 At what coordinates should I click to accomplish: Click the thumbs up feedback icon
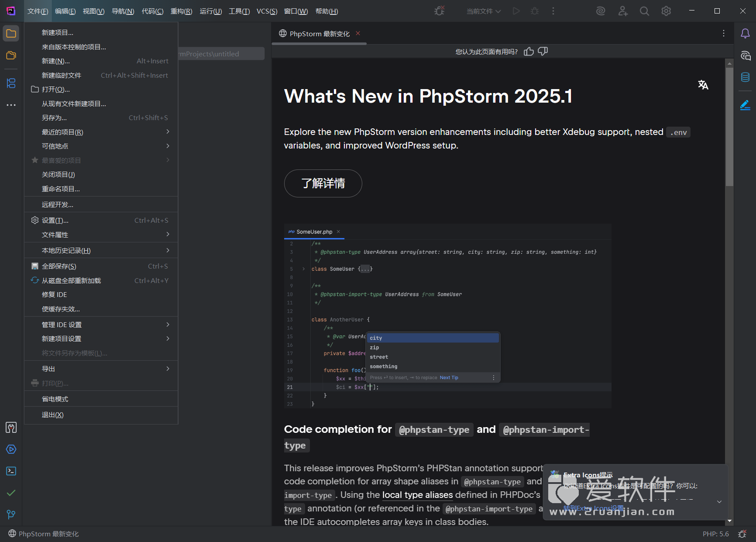529,52
